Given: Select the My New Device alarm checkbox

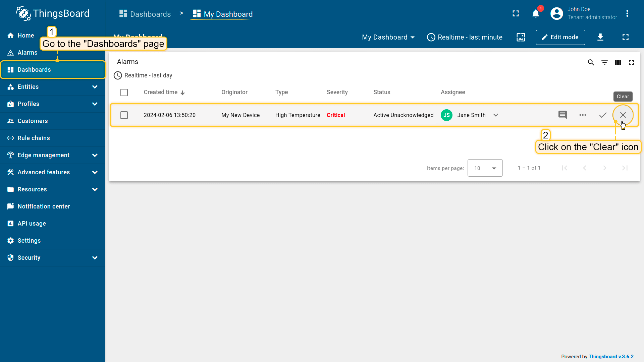Looking at the screenshot, I should 124,115.
